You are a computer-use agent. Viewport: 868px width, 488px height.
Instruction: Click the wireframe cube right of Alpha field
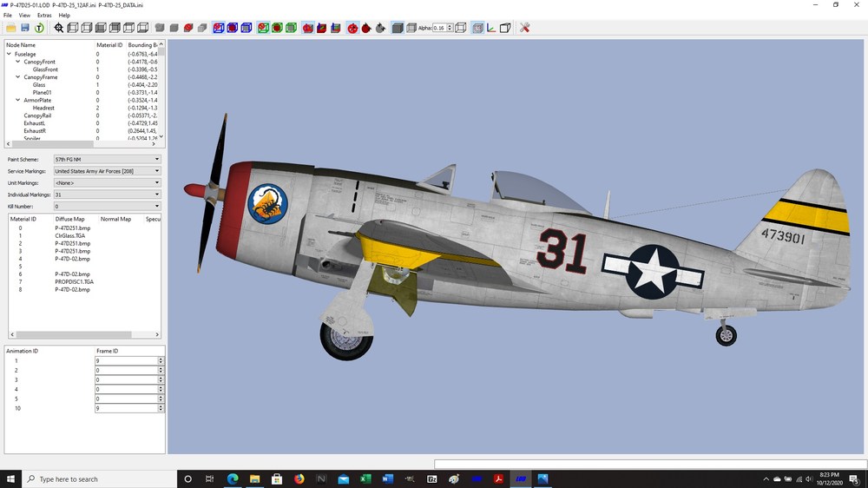461,28
